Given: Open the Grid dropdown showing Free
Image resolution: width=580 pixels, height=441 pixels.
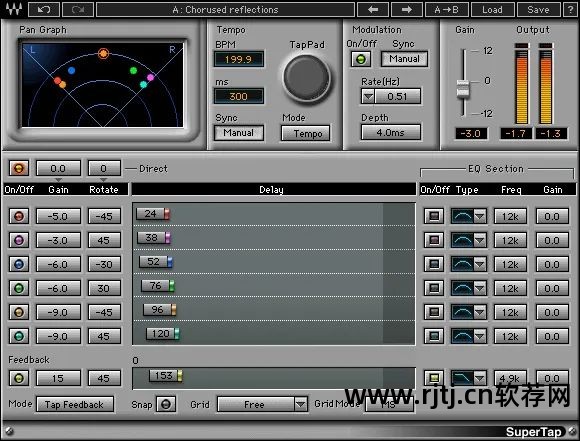Looking at the screenshot, I should 262,404.
